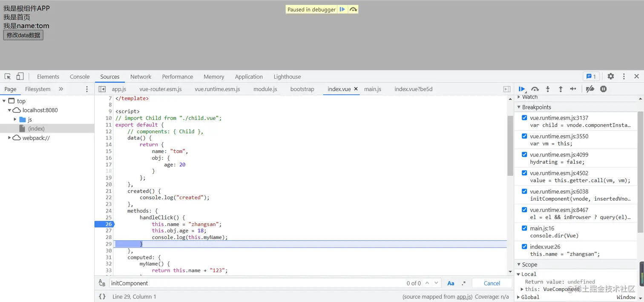Uncheck breakpoint vue.runtime.esm.js:3550
Image resolution: width=644 pixels, height=302 pixels.
tap(524, 136)
